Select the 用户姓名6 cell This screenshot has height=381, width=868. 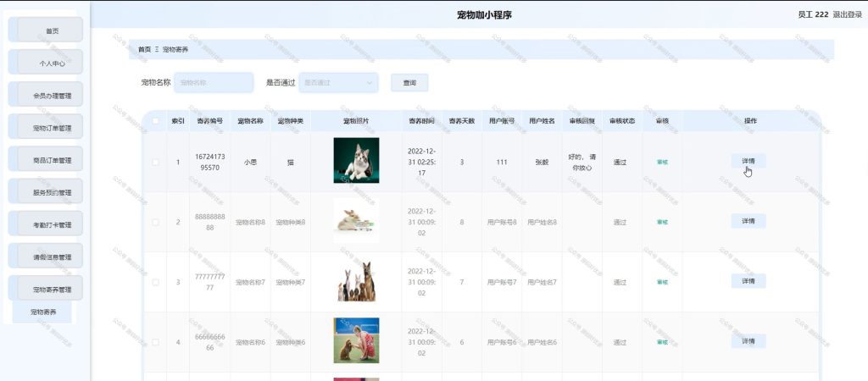pos(542,343)
